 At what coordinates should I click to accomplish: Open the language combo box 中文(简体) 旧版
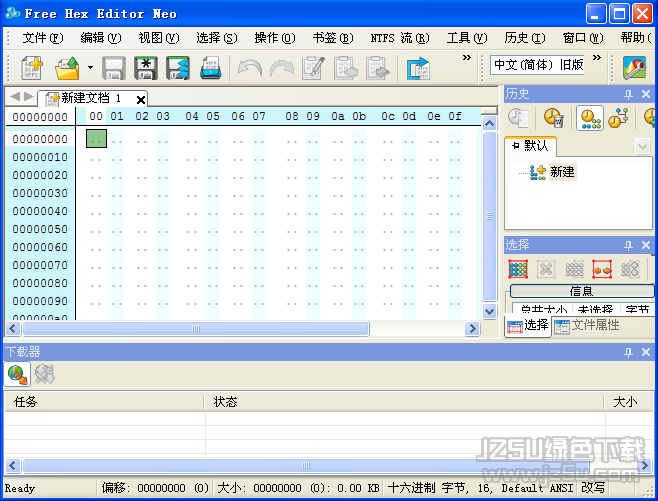(537, 65)
